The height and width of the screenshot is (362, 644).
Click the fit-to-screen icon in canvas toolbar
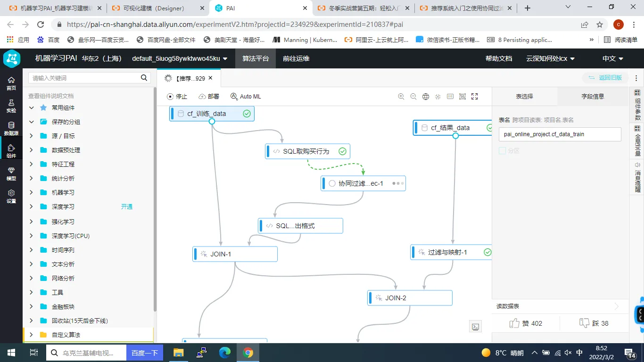[x=462, y=96]
